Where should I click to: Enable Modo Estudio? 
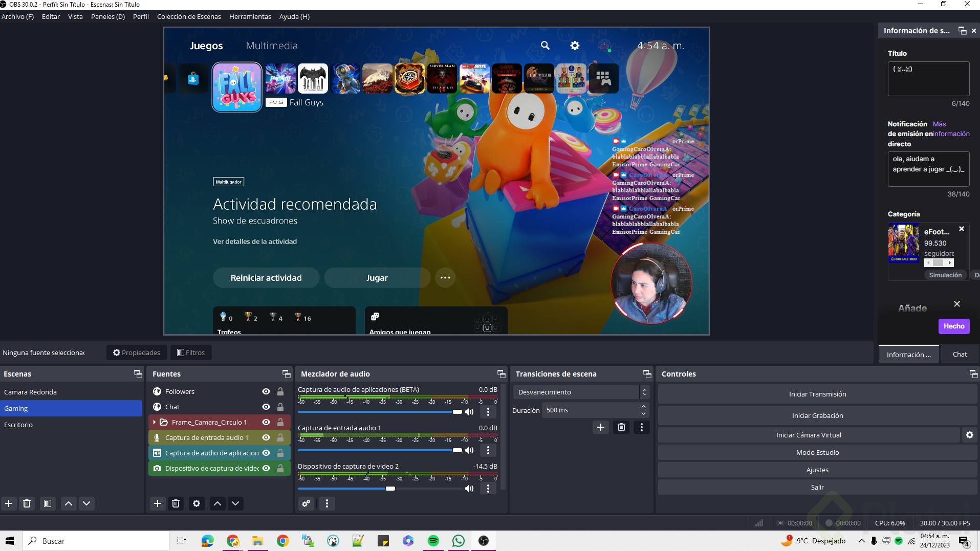pos(817,452)
